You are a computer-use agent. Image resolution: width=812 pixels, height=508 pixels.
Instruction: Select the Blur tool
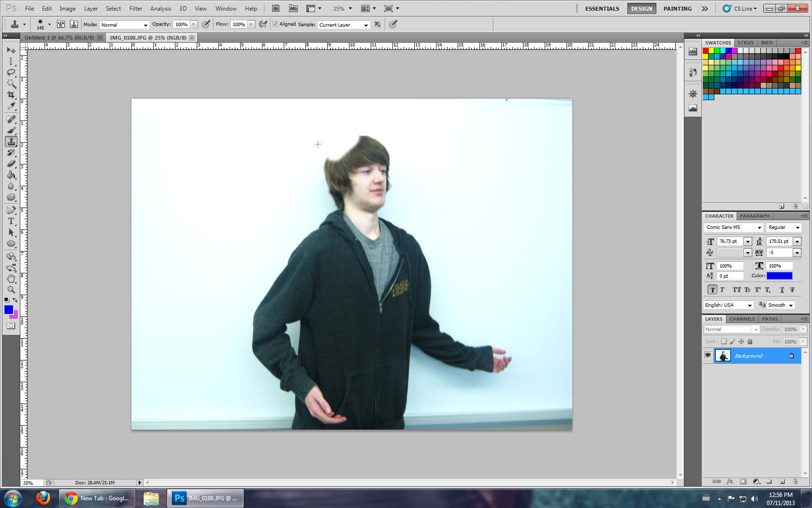pyautogui.click(x=11, y=186)
